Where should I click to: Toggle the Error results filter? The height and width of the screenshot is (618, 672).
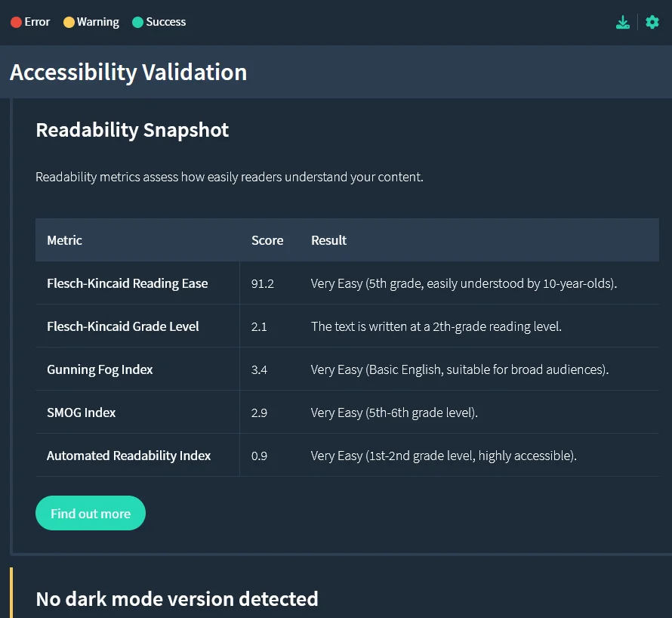30,22
